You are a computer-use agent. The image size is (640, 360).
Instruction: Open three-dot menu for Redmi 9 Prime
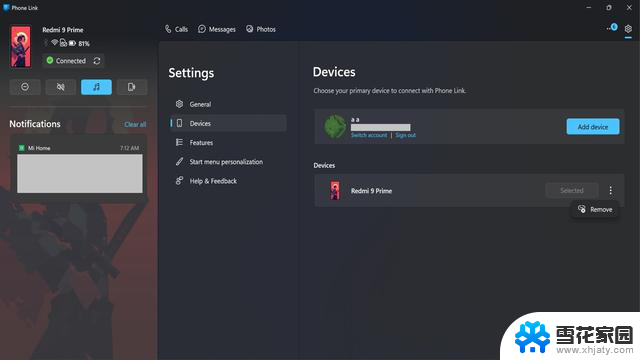tap(611, 190)
